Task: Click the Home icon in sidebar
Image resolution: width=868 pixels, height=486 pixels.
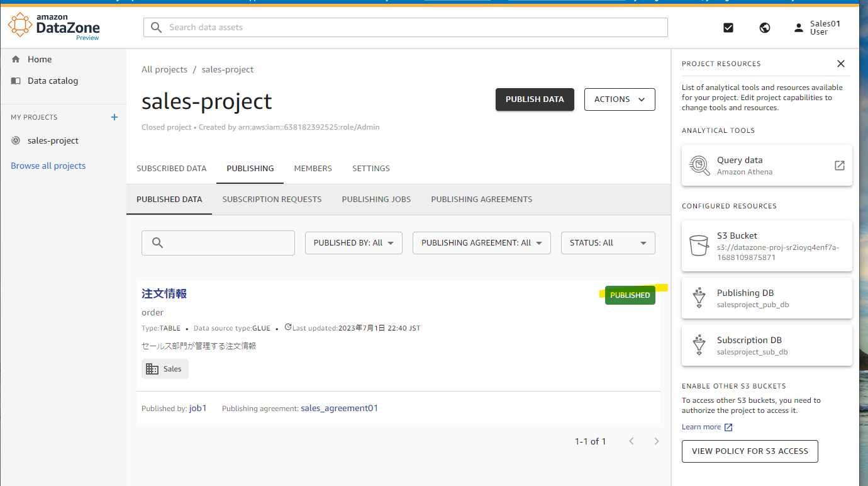Action: tap(16, 59)
